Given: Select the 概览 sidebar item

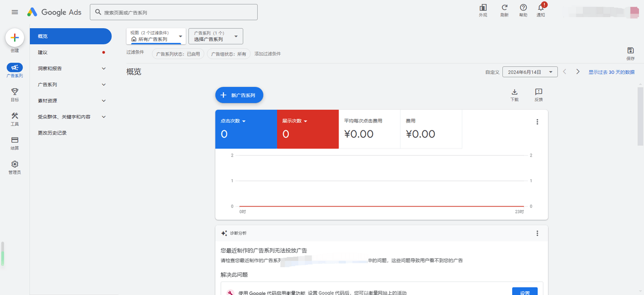Looking at the screenshot, I should click(x=70, y=36).
